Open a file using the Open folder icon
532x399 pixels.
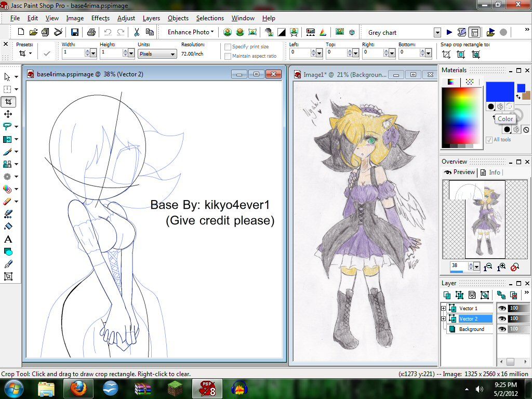click(x=33, y=32)
